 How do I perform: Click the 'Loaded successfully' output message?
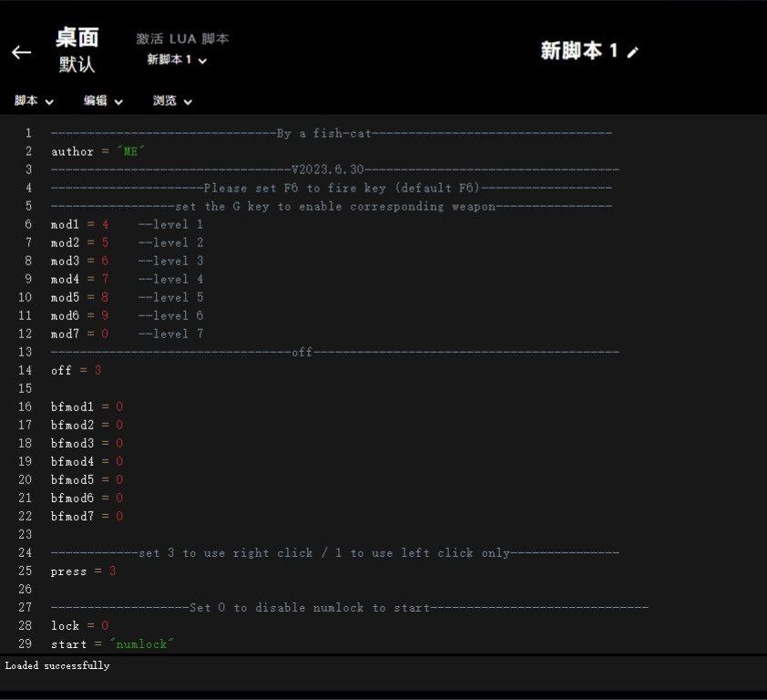tap(57, 665)
